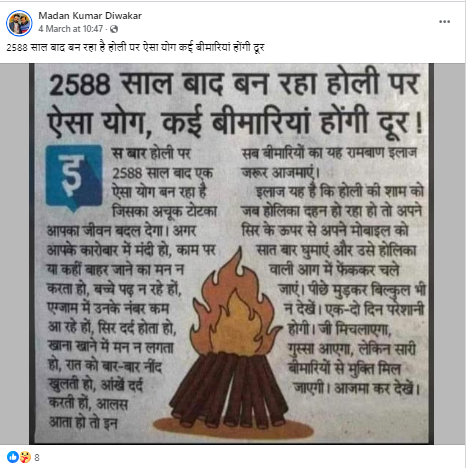Click the gray margin right of the photo

click(x=450, y=253)
